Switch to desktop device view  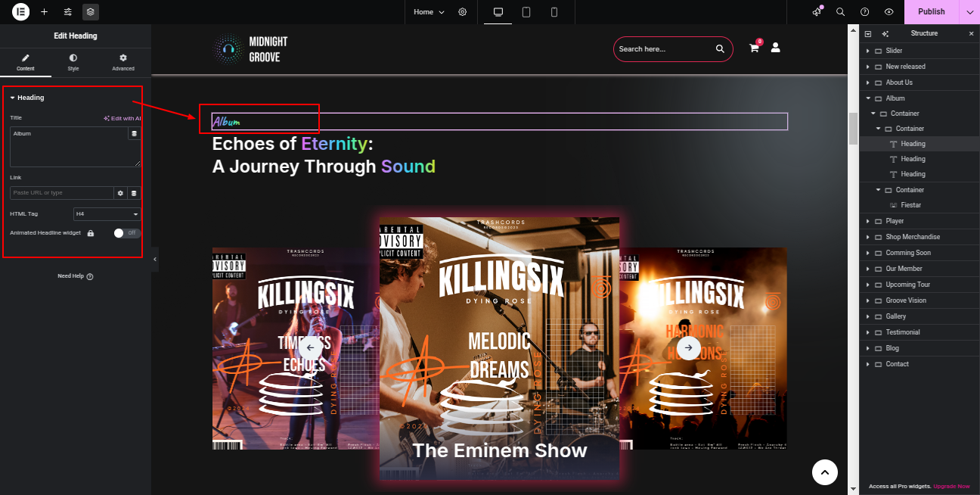[x=498, y=12]
